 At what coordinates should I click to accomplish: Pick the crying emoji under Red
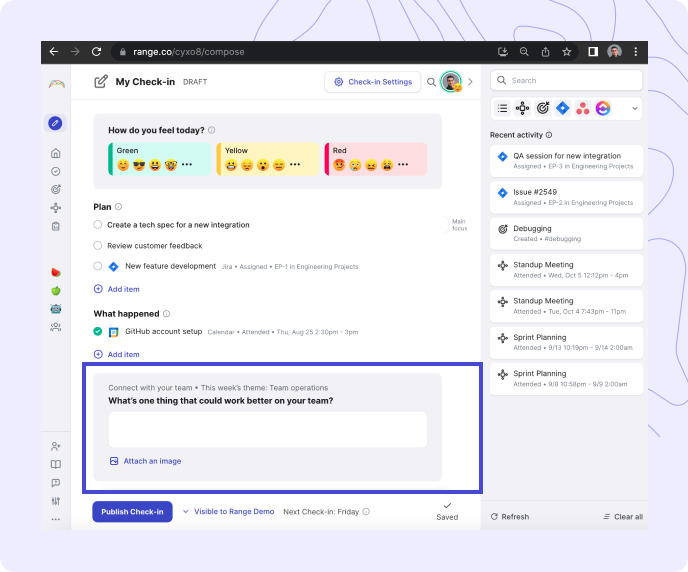(355, 165)
